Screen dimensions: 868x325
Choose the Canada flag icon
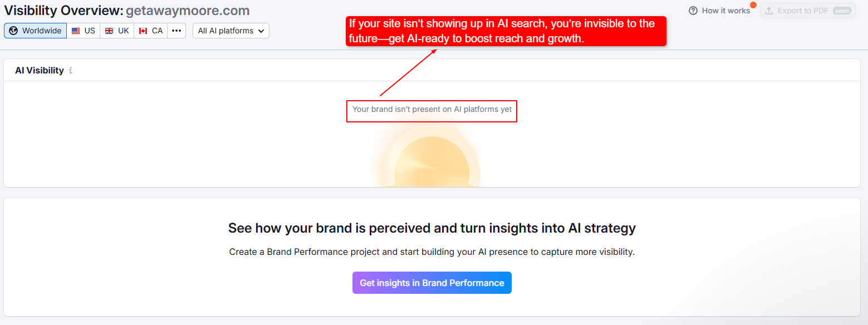tap(143, 31)
